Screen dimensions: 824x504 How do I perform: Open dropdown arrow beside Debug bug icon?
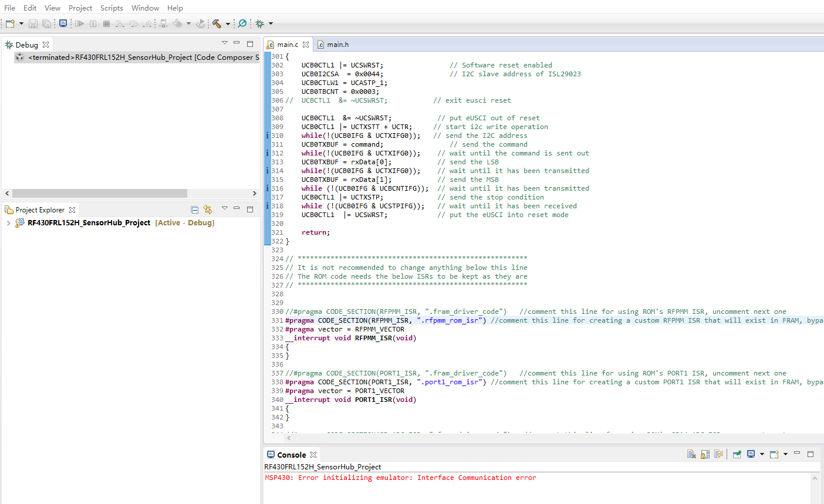271,24
